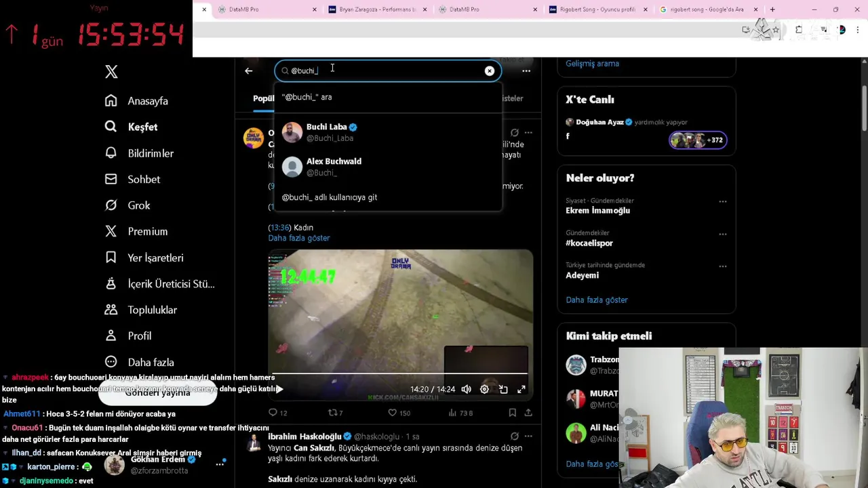Click the Profil person icon
Image resolution: width=868 pixels, height=488 pixels.
[111, 335]
